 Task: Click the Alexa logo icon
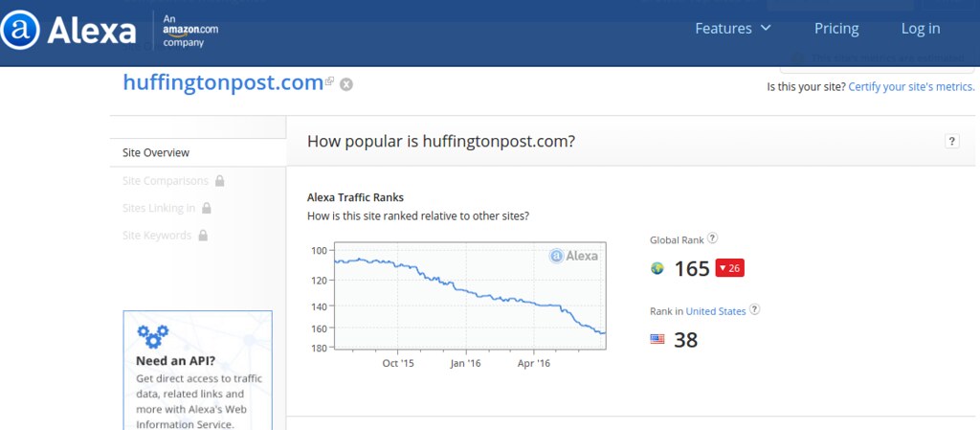pos(19,30)
